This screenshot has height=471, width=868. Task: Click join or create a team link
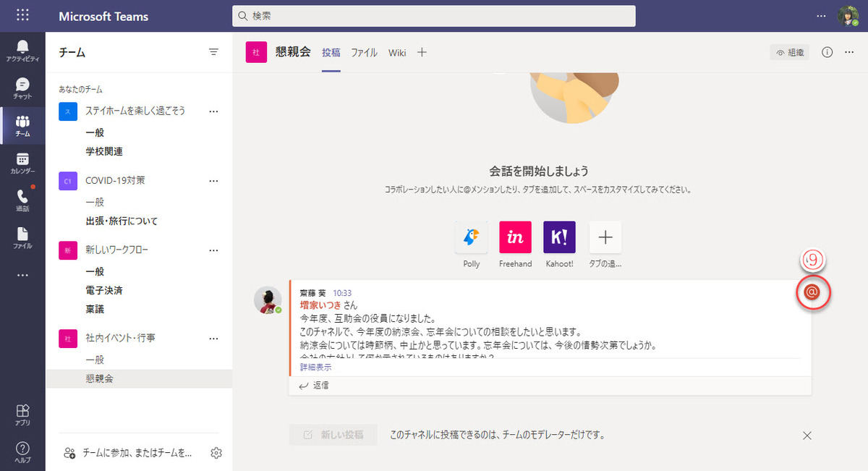click(128, 453)
